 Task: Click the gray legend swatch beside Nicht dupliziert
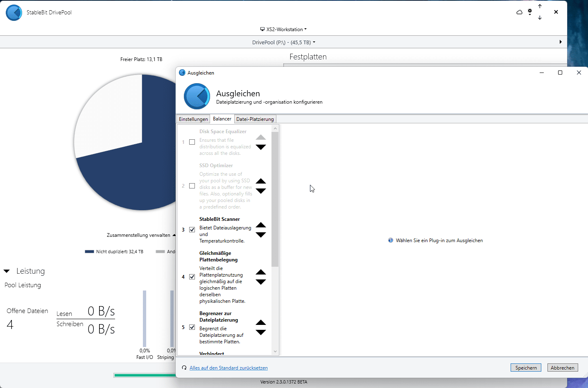(160, 252)
